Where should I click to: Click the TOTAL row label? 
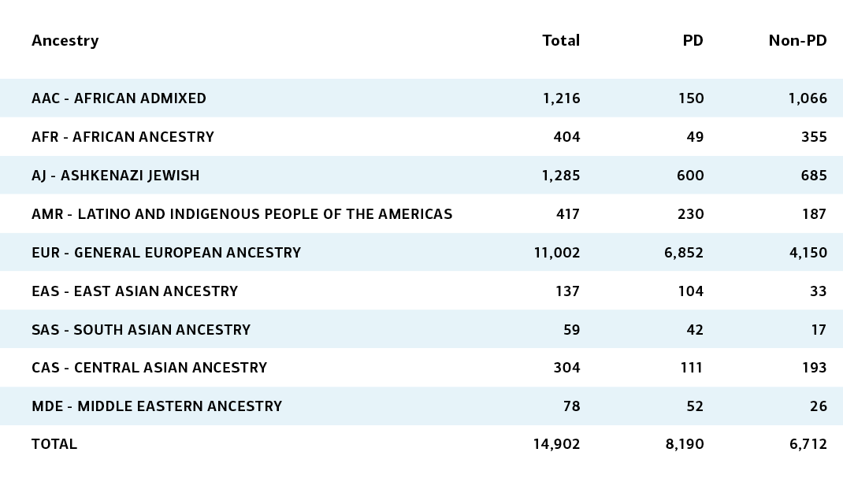(x=54, y=444)
